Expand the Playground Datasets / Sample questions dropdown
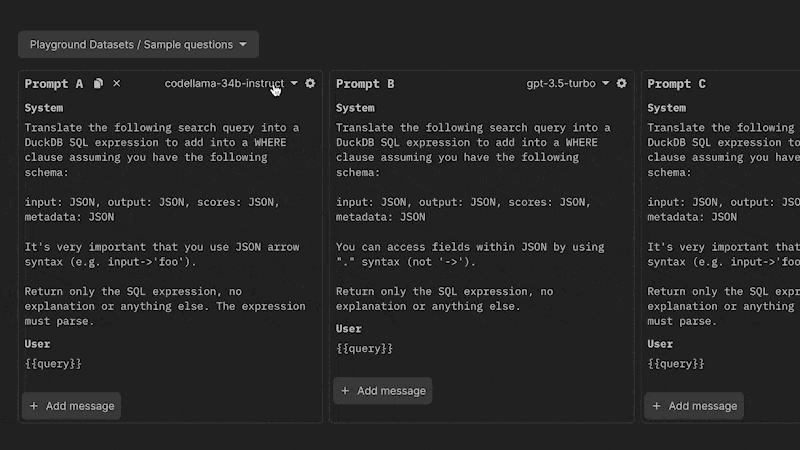This screenshot has height=450, width=800. (138, 45)
